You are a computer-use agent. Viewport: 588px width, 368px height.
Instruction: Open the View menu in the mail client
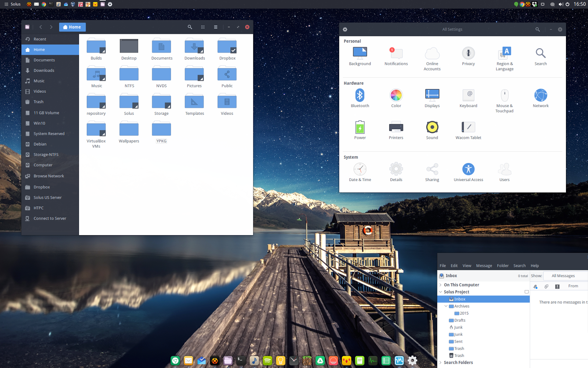466,265
